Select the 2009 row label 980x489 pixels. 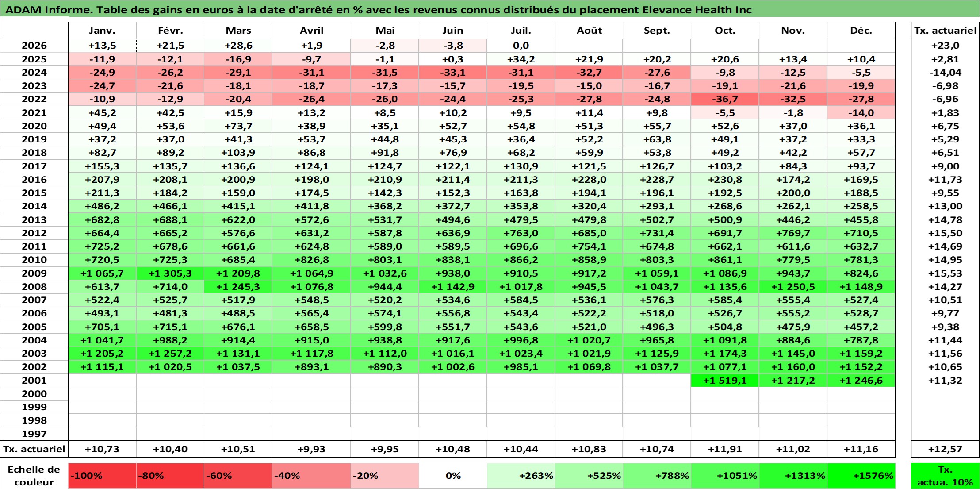[34, 273]
